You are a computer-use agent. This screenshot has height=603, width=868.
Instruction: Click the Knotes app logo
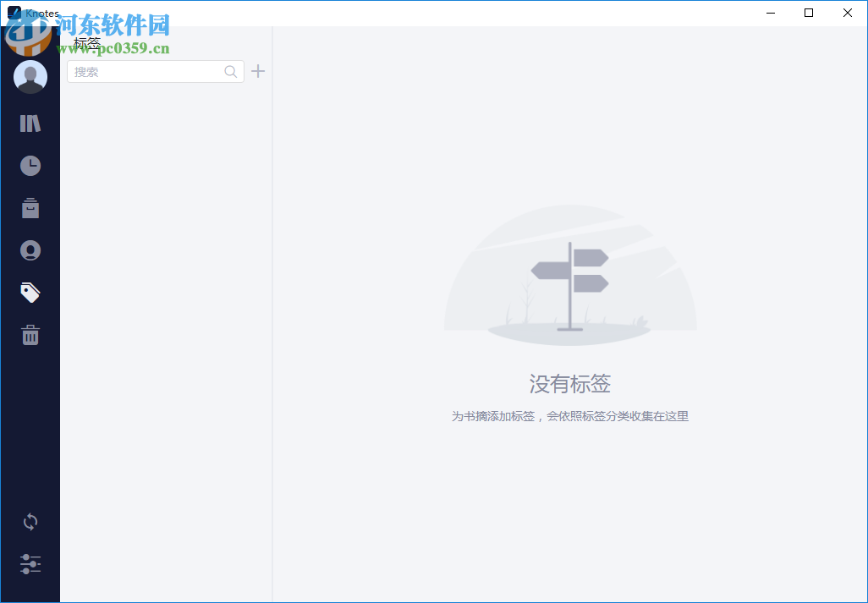pos(12,12)
